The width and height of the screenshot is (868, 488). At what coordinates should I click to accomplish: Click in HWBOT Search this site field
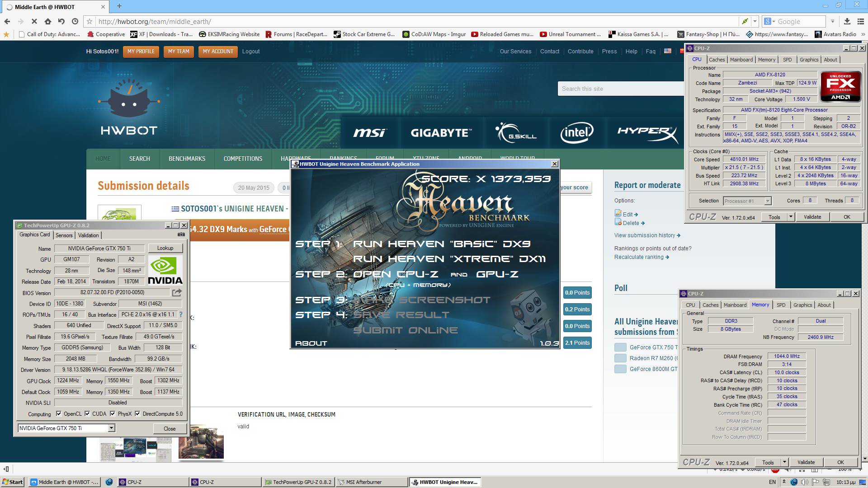pos(621,89)
